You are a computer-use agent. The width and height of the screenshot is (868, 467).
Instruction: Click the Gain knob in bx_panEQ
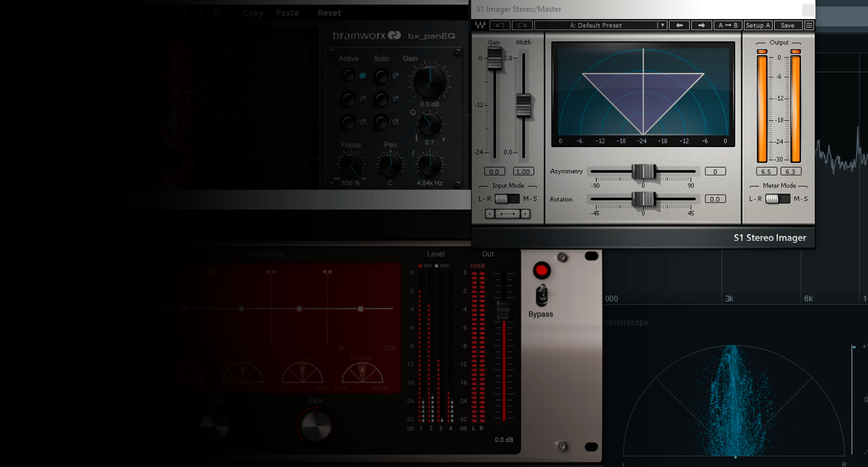430,81
